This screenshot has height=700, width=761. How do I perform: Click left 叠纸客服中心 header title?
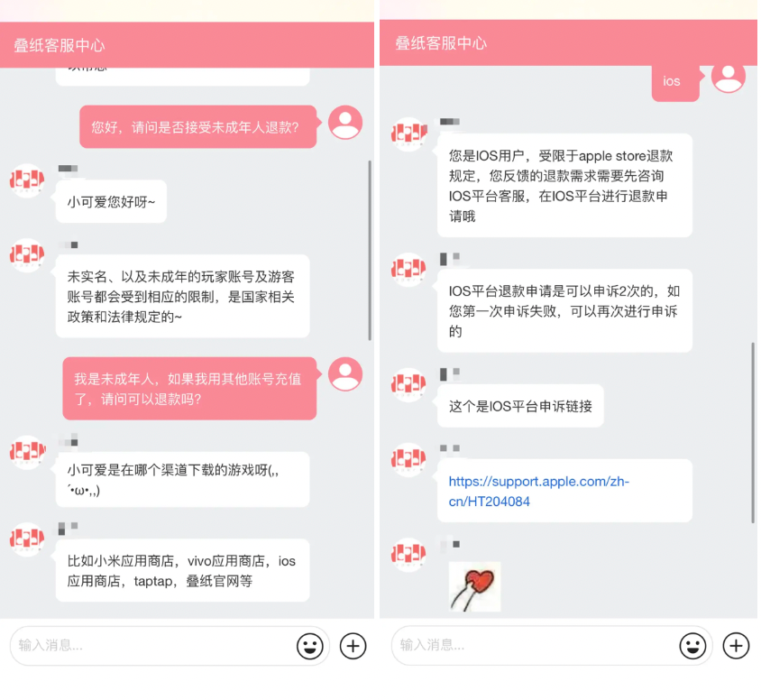(x=60, y=46)
